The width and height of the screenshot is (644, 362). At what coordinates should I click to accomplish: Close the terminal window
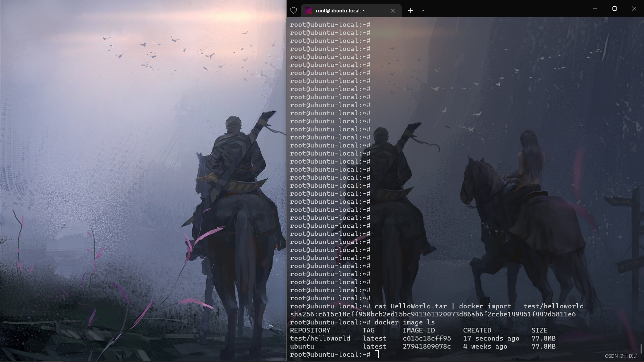[x=634, y=8]
